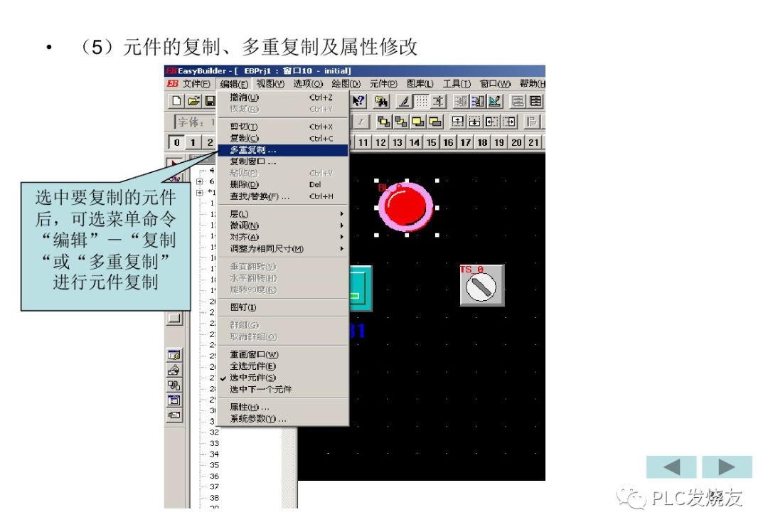768x532 pixels.
Task: Expand the 微调(N) submenu
Action: click(283, 225)
